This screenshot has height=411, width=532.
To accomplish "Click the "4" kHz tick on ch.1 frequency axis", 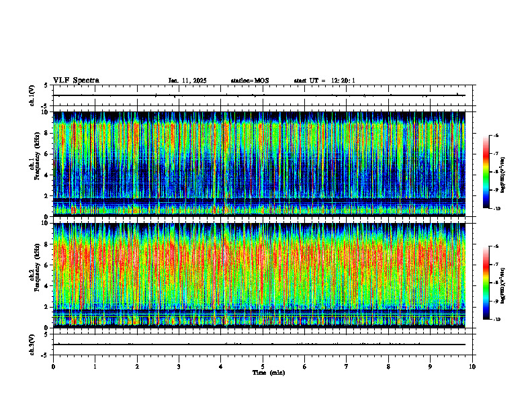I will [x=46, y=175].
